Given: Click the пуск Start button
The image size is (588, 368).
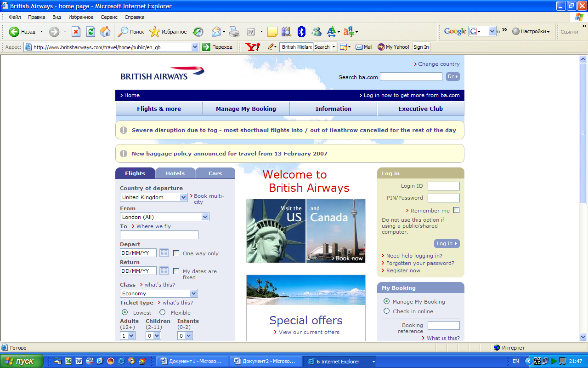Looking at the screenshot, I should [x=22, y=361].
